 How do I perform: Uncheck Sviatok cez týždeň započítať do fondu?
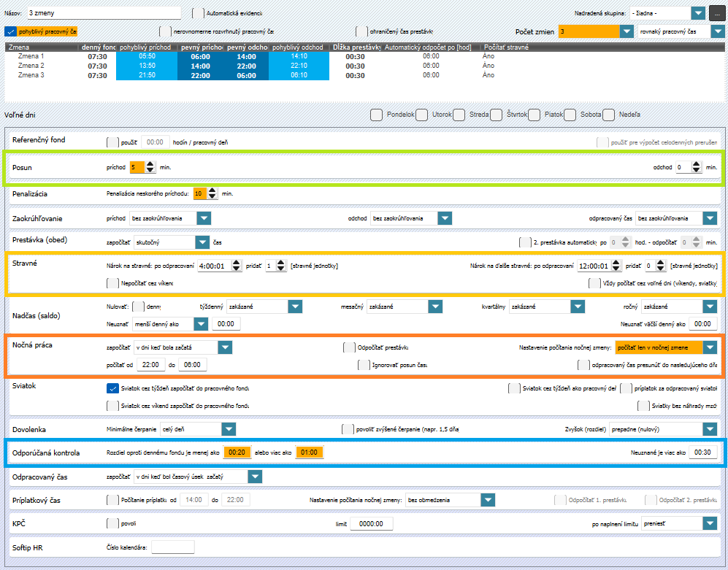[112, 388]
